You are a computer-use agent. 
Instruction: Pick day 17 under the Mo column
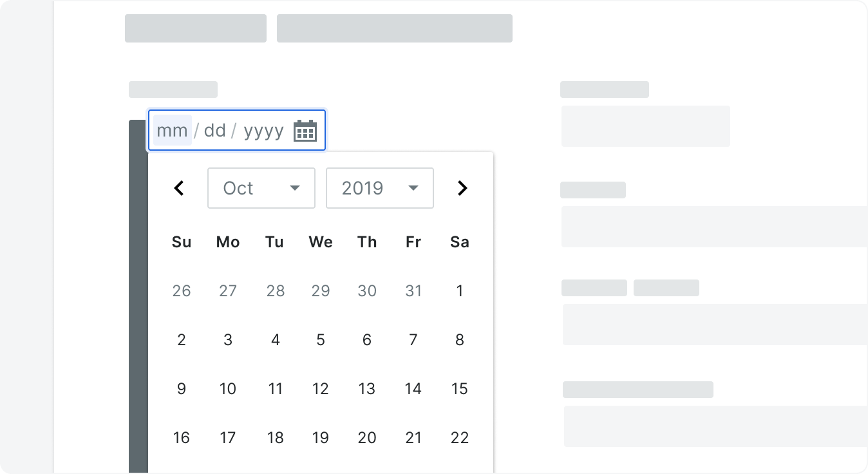[x=228, y=438]
